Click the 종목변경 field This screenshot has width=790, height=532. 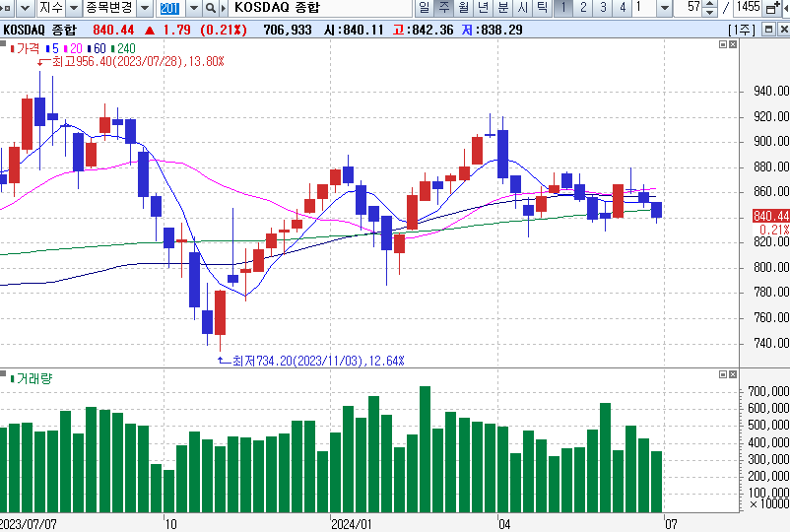110,8
